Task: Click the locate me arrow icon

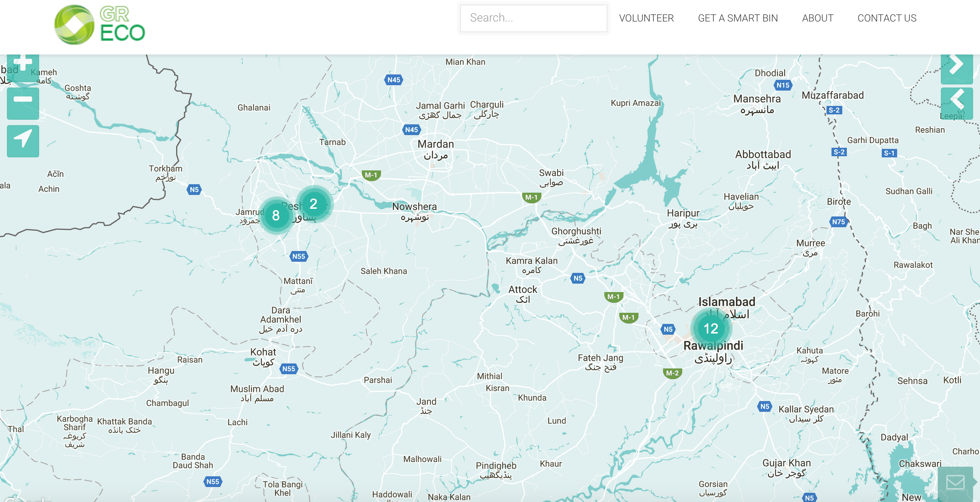Action: coord(23,140)
